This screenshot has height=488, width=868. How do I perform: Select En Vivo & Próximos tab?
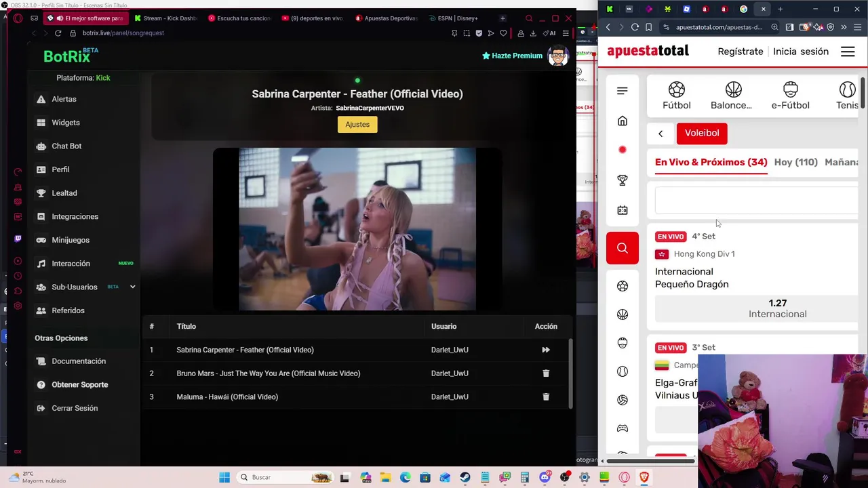711,163
